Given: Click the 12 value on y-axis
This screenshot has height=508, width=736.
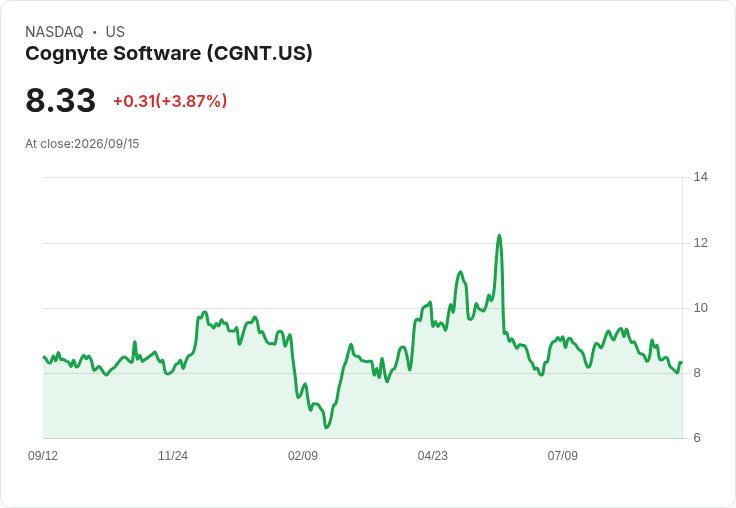Looking at the screenshot, I should pos(701,243).
